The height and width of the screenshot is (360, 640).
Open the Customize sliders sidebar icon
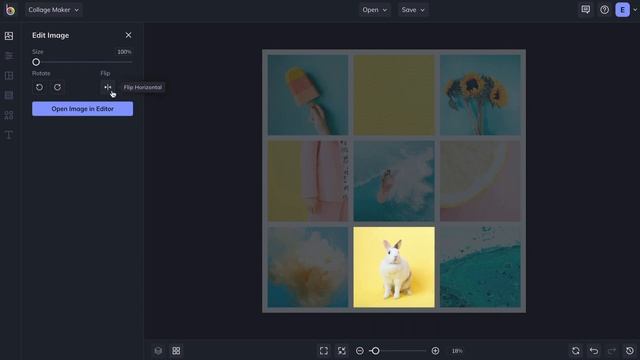9,56
